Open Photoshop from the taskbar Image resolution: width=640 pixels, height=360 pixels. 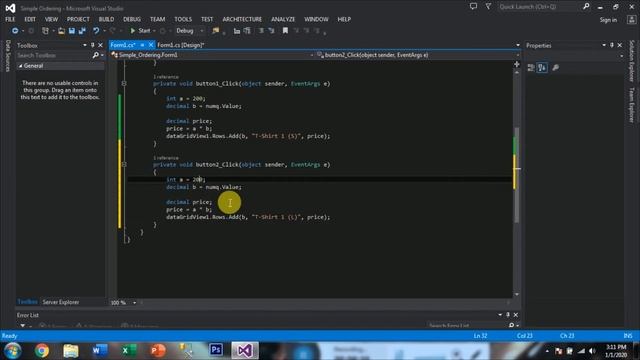pos(216,350)
